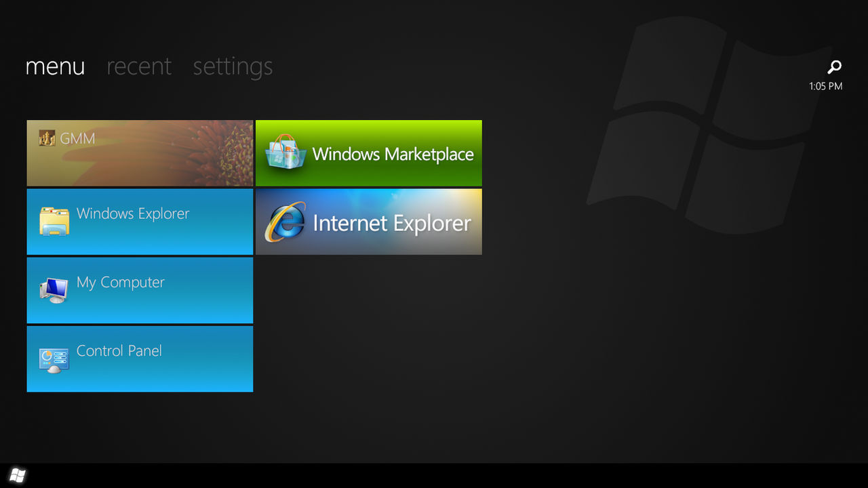
Task: Open the Windows Explorer tile
Action: (140, 222)
